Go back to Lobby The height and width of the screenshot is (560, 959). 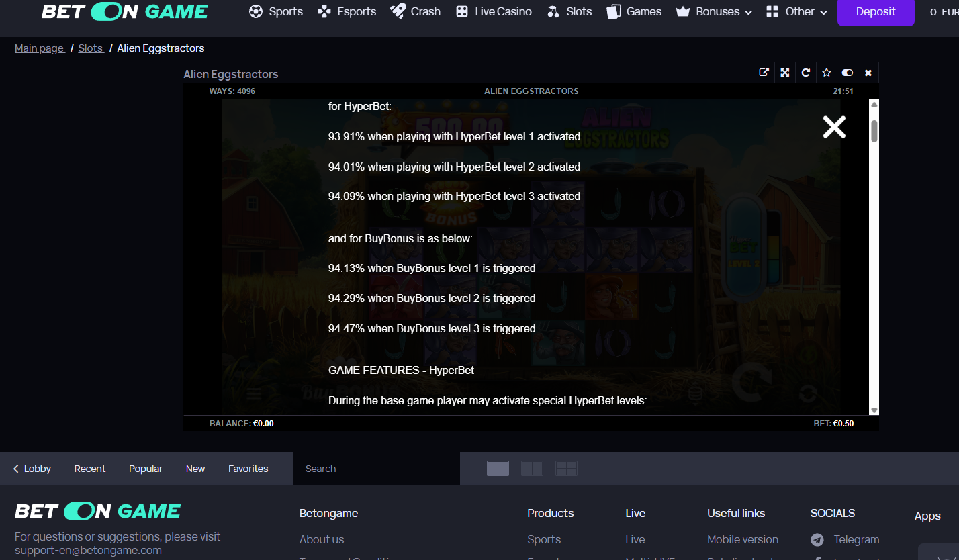pyautogui.click(x=32, y=469)
